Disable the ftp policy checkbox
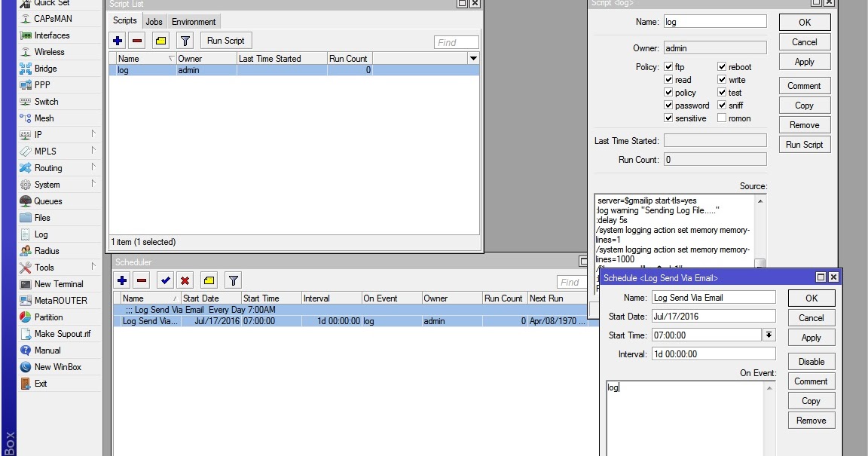 tap(668, 66)
